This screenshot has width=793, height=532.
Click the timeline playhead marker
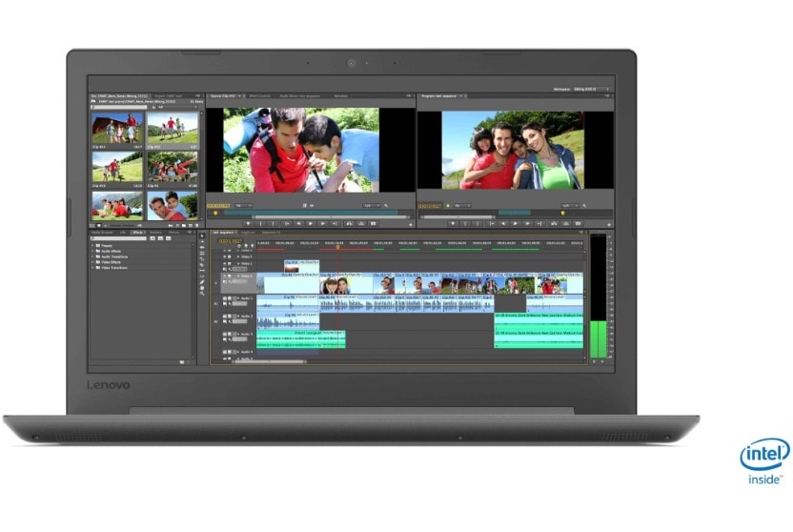click(337, 247)
